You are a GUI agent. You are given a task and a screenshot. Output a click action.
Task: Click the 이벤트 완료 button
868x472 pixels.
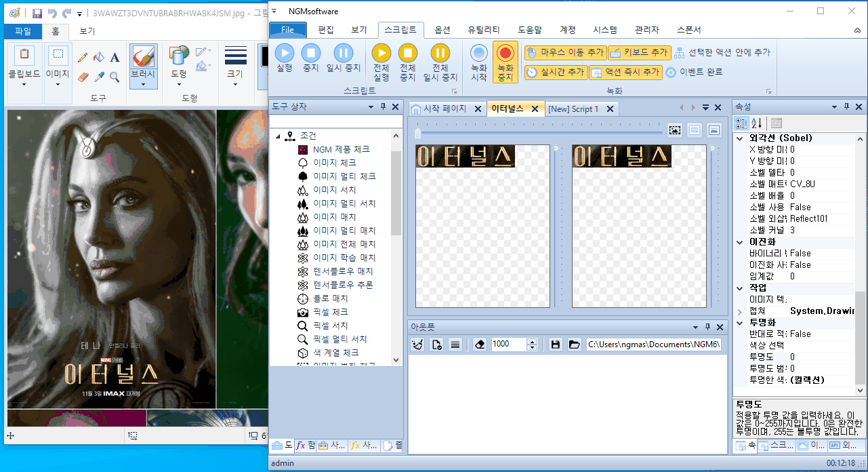694,72
